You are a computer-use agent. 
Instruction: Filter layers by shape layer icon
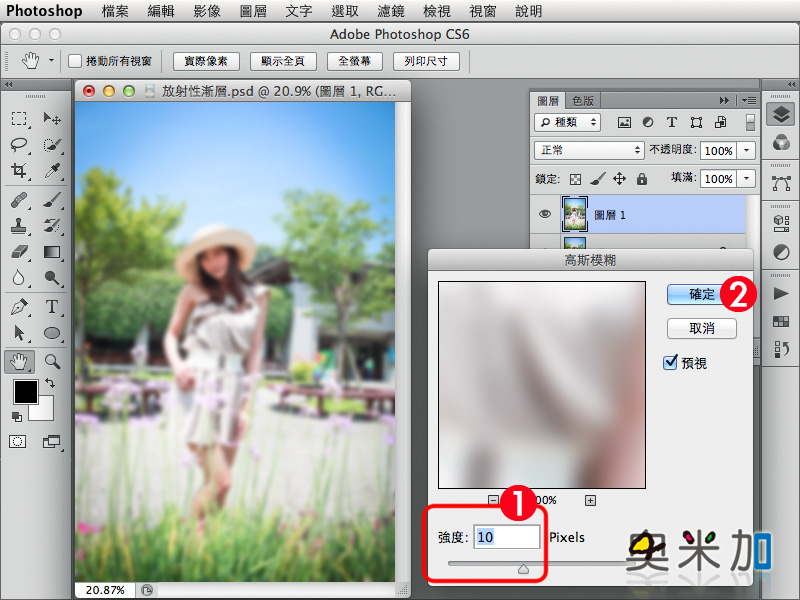(696, 122)
